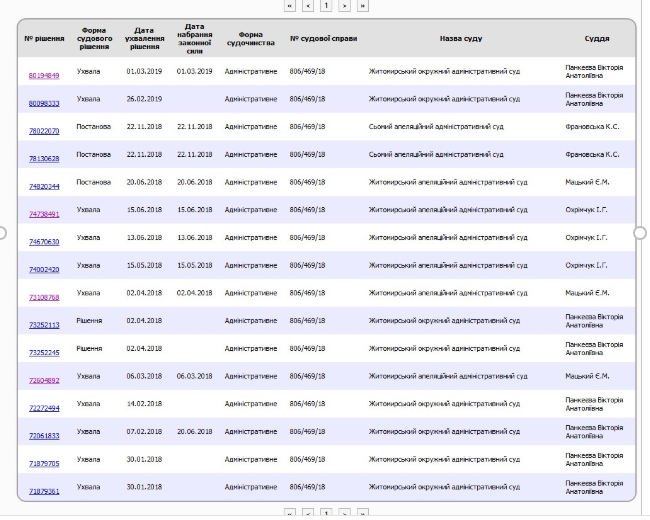
Task: Go to first page using top « button
Action: (290, 5)
